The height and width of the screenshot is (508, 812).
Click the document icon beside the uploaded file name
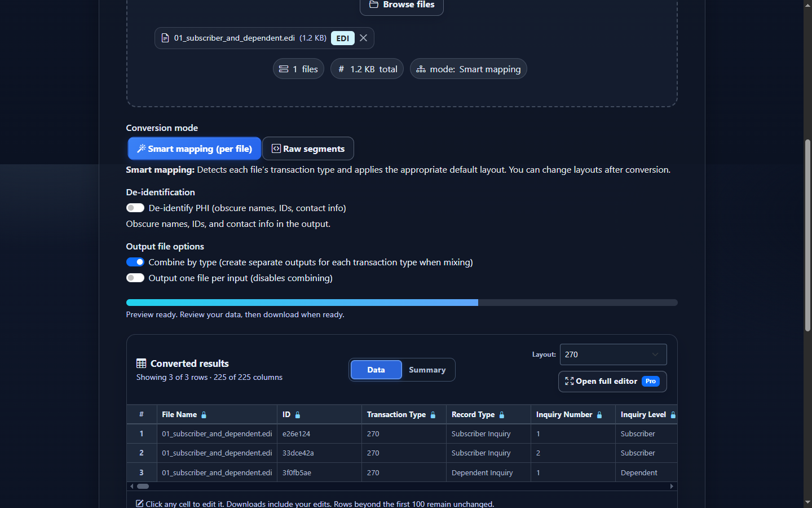165,38
